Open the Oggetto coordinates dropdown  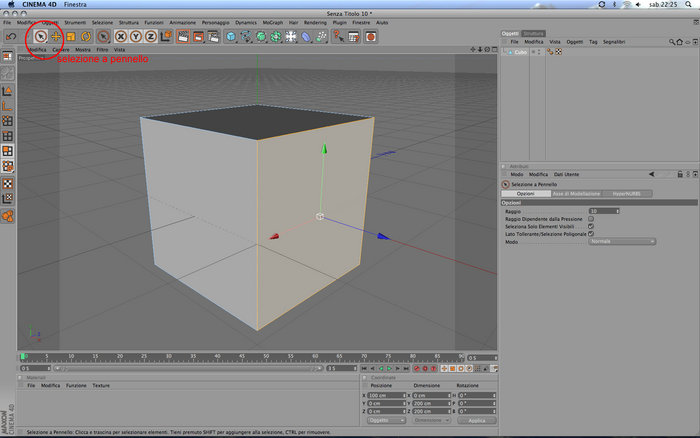coord(386,420)
